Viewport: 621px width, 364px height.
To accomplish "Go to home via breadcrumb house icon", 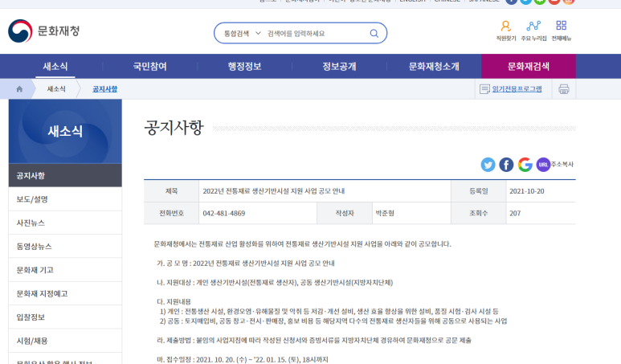I will coord(19,88).
